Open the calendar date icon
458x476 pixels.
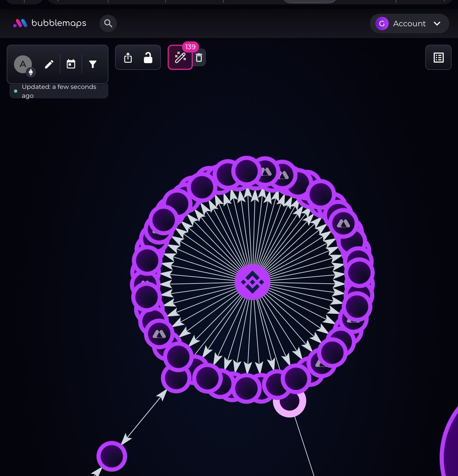point(71,64)
